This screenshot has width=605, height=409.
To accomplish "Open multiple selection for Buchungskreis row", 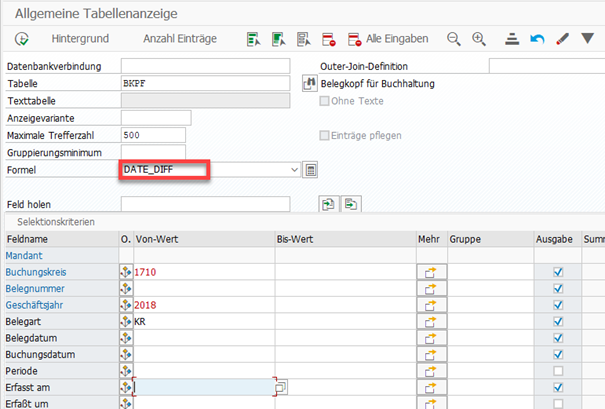I will 432,272.
